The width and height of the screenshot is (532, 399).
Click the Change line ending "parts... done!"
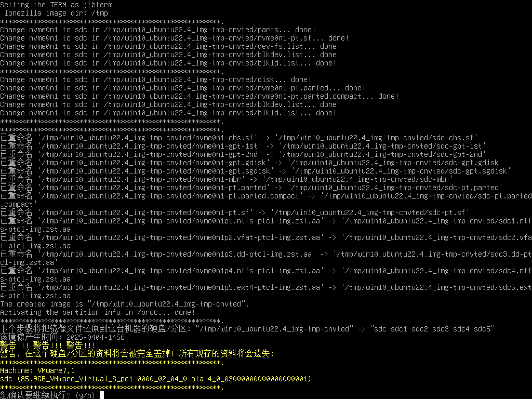pos(158,30)
